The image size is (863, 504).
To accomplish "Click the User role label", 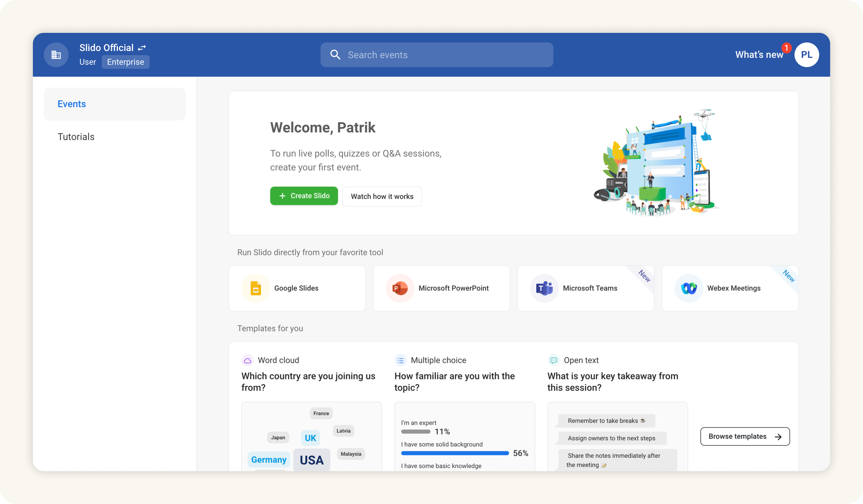I will point(88,62).
